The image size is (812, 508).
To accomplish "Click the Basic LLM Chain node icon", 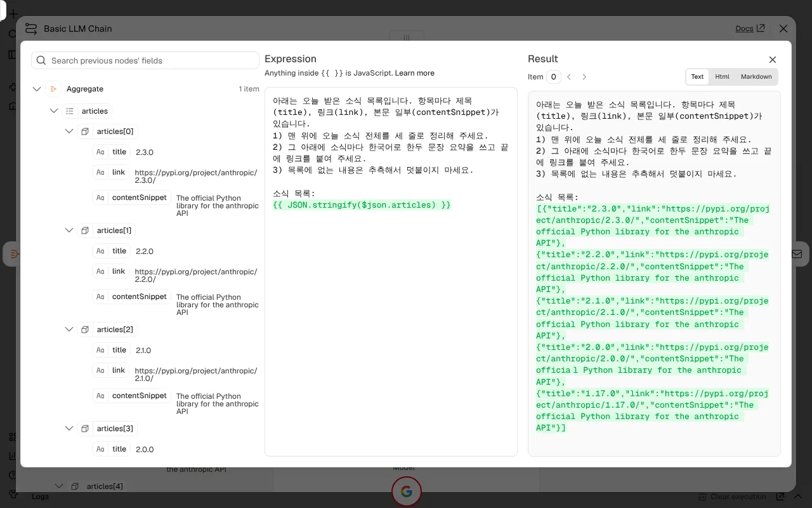I will coord(31,29).
